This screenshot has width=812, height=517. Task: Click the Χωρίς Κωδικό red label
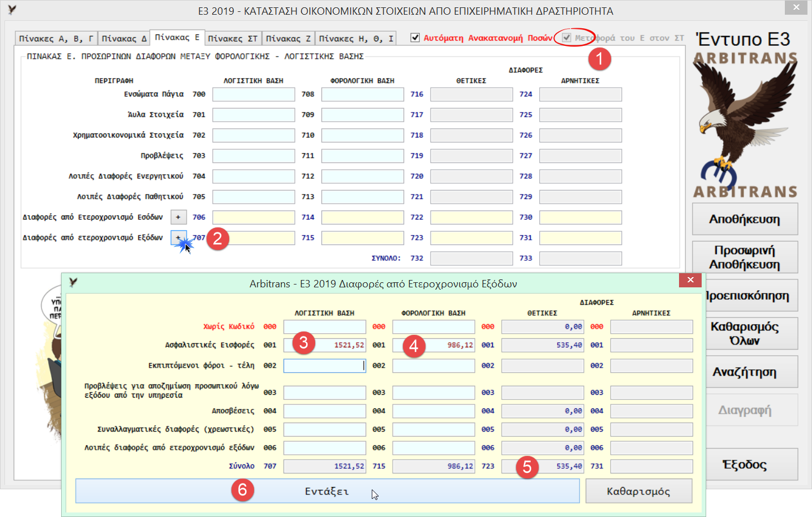coord(229,326)
